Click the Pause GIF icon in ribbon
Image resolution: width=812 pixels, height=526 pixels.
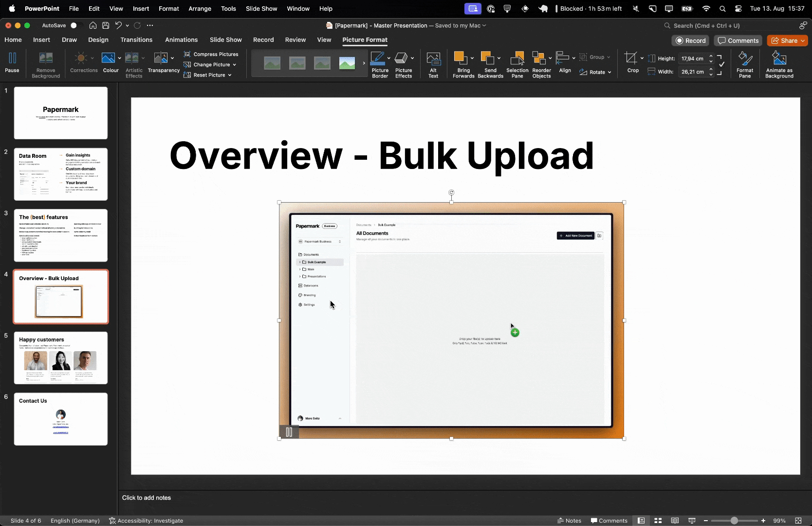pos(12,58)
